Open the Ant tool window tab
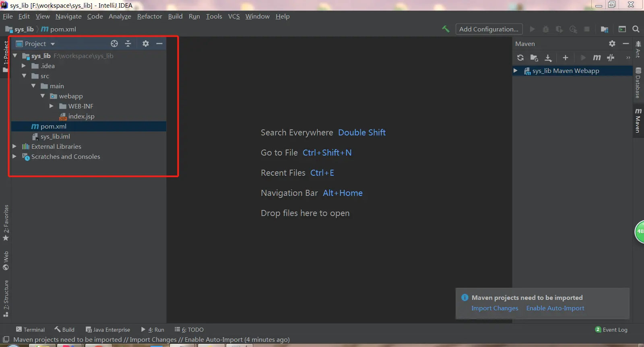 [638, 49]
